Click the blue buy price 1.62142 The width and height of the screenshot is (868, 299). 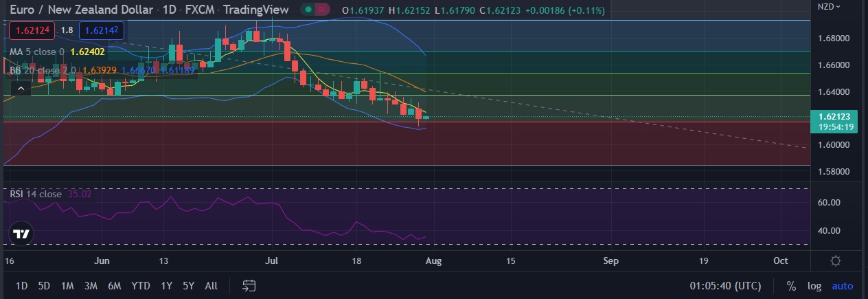click(102, 30)
